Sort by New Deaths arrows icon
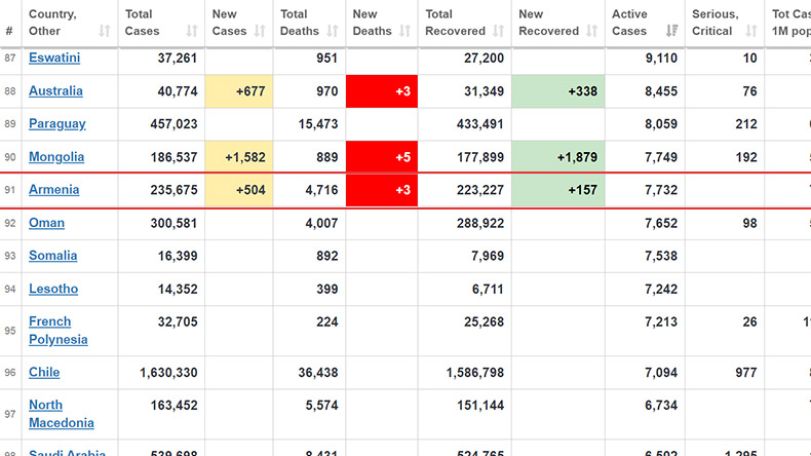 click(x=405, y=31)
